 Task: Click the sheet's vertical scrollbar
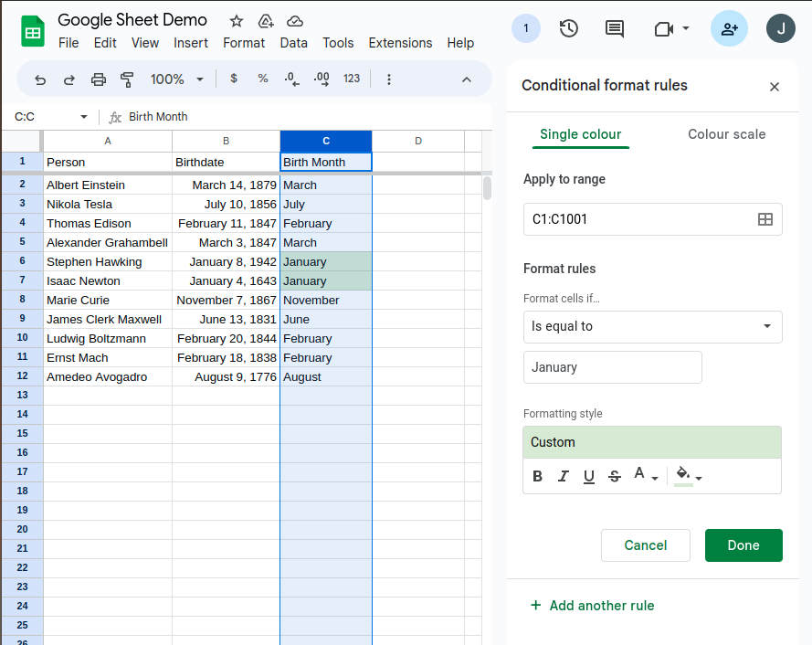(487, 188)
